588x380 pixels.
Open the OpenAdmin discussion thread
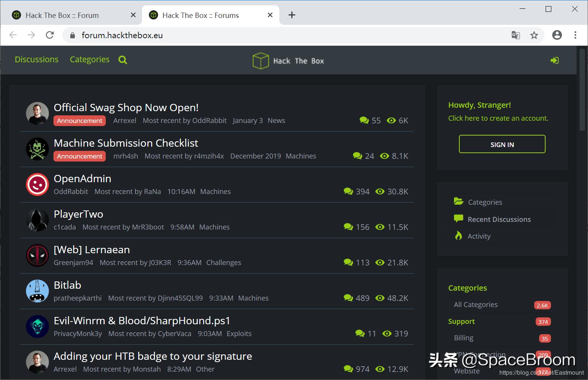click(82, 178)
